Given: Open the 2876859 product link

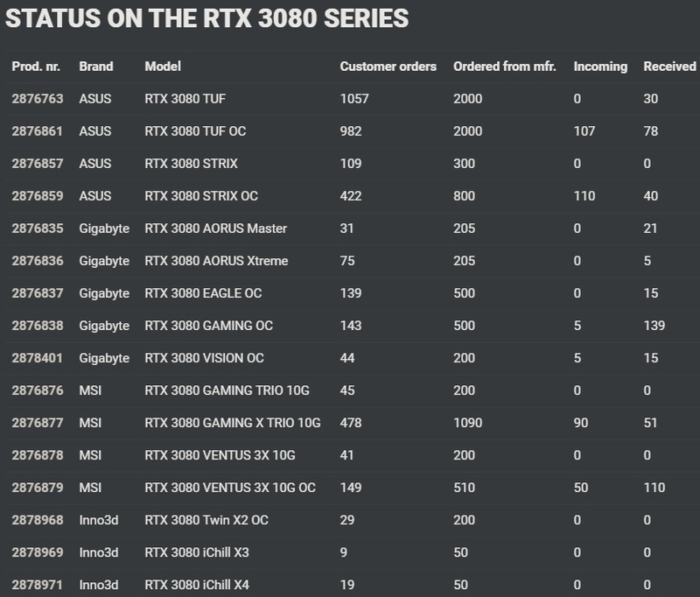Looking at the screenshot, I should (x=38, y=196).
